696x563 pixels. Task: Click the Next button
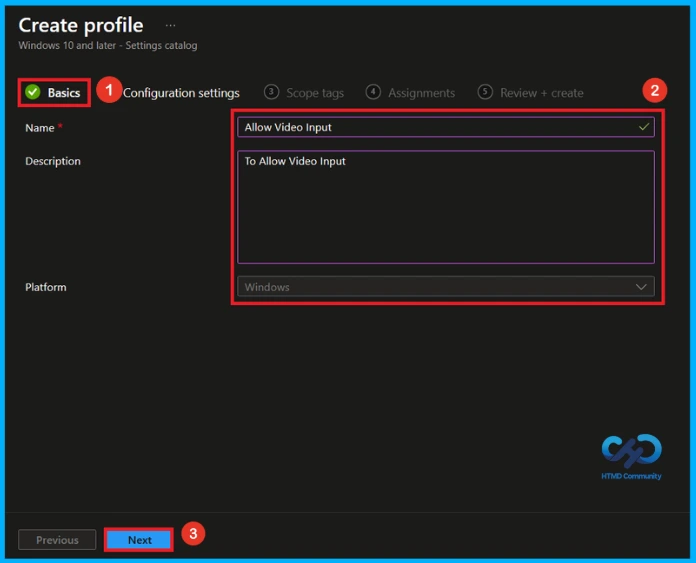pos(139,539)
